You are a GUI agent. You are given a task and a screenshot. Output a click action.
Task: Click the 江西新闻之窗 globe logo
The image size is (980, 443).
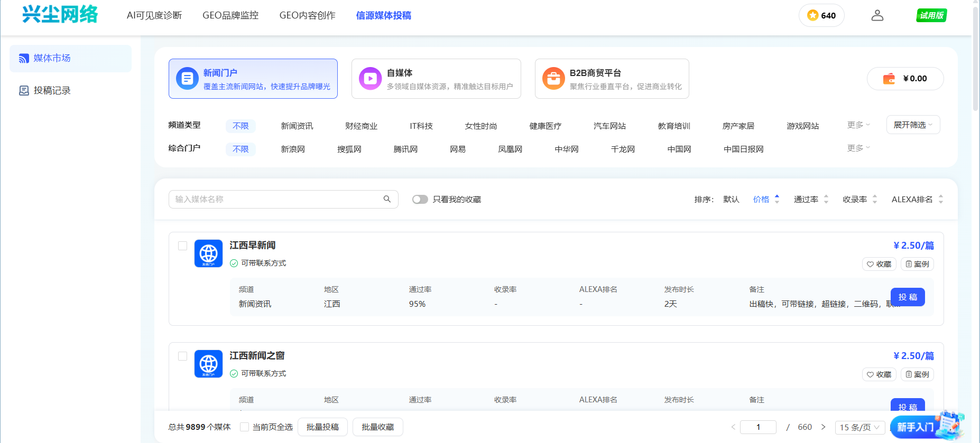click(208, 364)
